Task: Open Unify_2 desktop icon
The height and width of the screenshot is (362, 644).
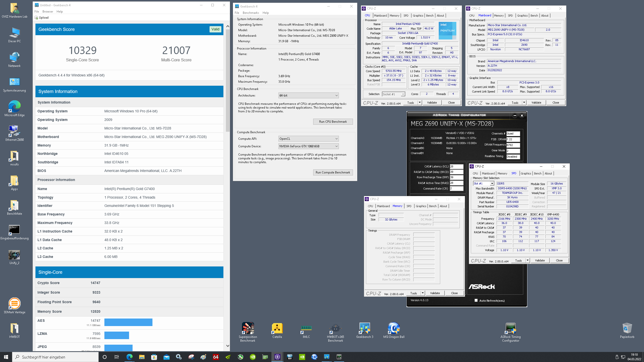Action: pos(14,257)
